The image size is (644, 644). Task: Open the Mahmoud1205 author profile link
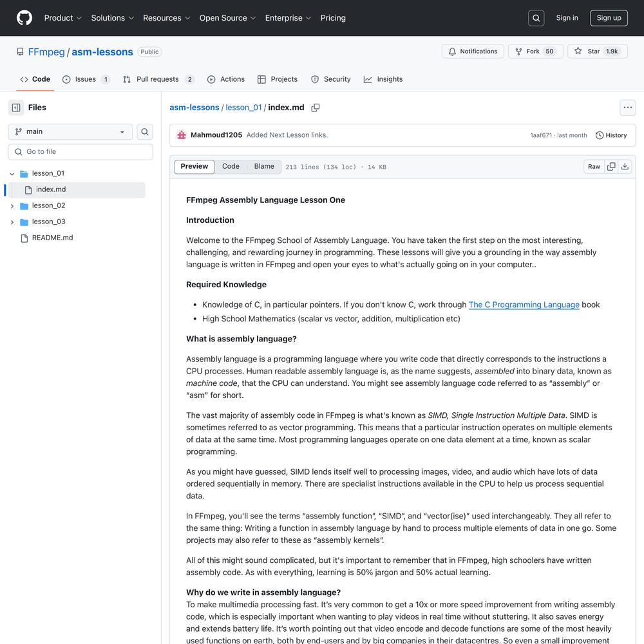(x=216, y=135)
